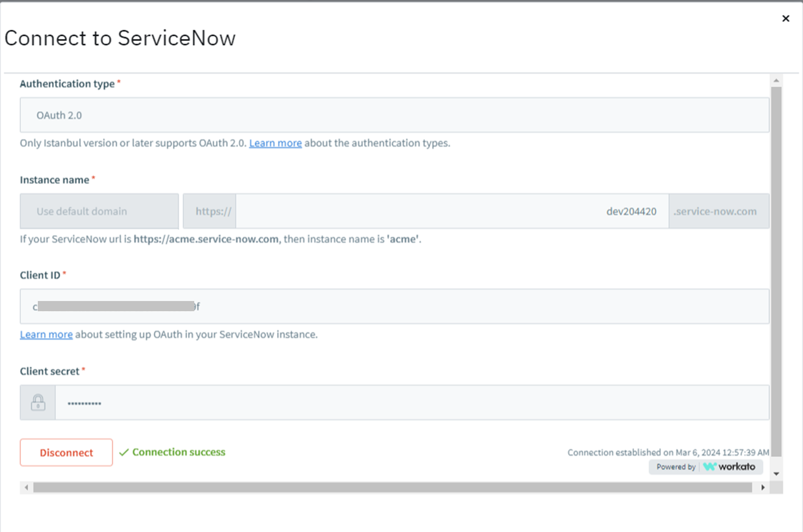Click the .service-now.com suffix label
The width and height of the screenshot is (803, 532).
click(x=719, y=211)
